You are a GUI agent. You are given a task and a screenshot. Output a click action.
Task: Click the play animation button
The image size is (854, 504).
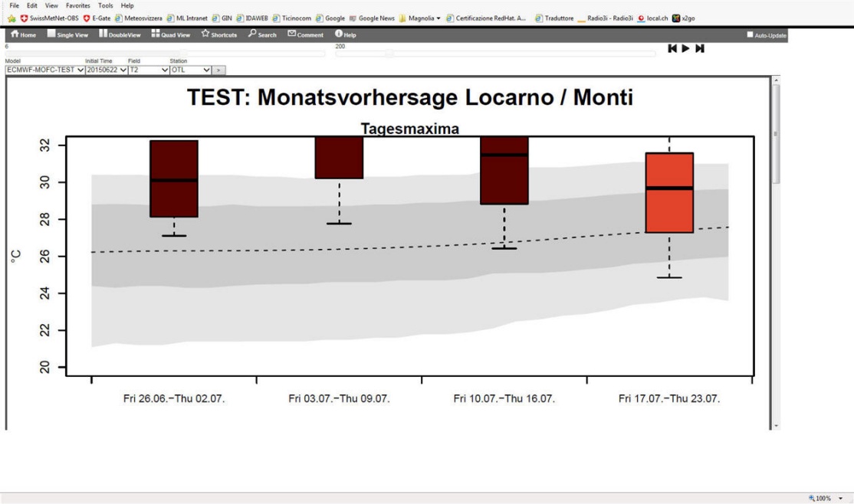[685, 48]
